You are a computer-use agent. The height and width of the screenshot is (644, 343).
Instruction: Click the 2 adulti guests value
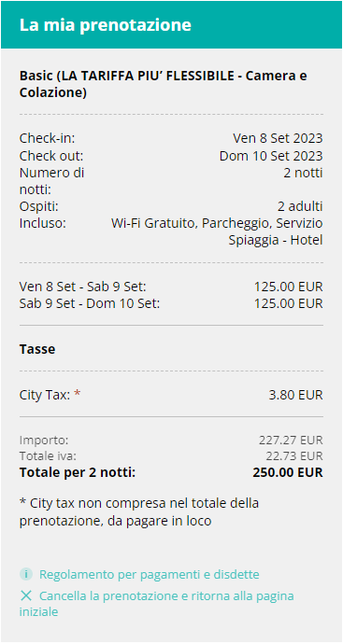300,206
